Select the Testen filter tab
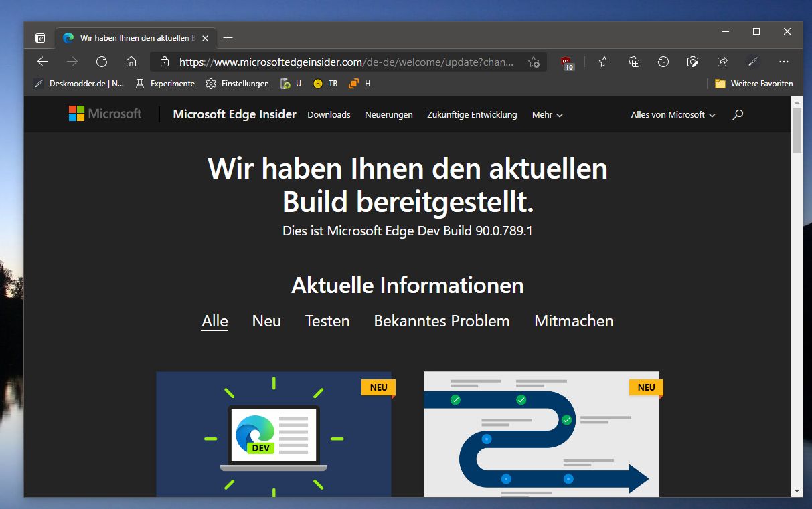This screenshot has height=509, width=812. 327,321
